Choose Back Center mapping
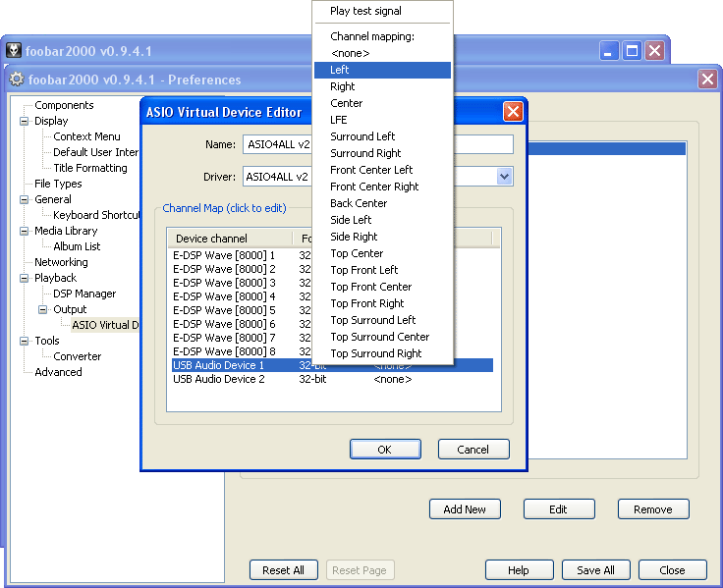723x588 pixels. (383, 203)
